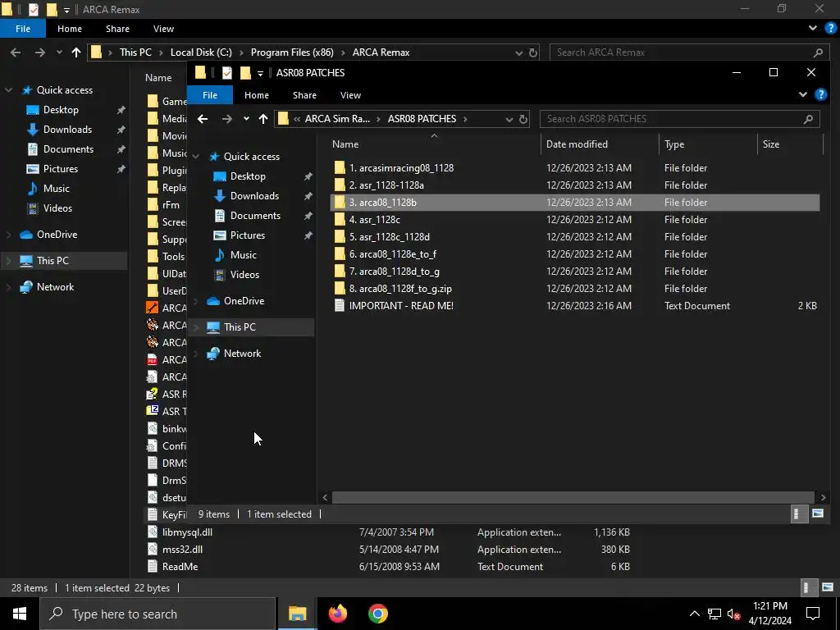Open Home tab in ASR08 PATCHES window

[257, 95]
